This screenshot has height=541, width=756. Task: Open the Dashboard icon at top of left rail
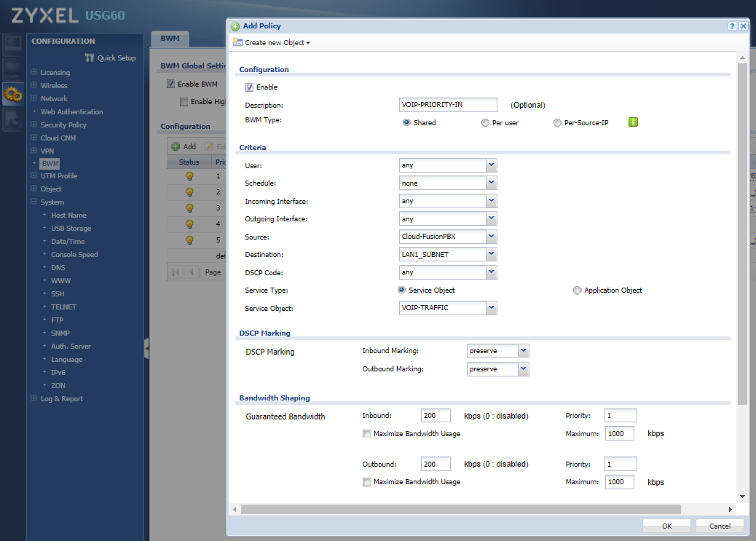(13, 44)
